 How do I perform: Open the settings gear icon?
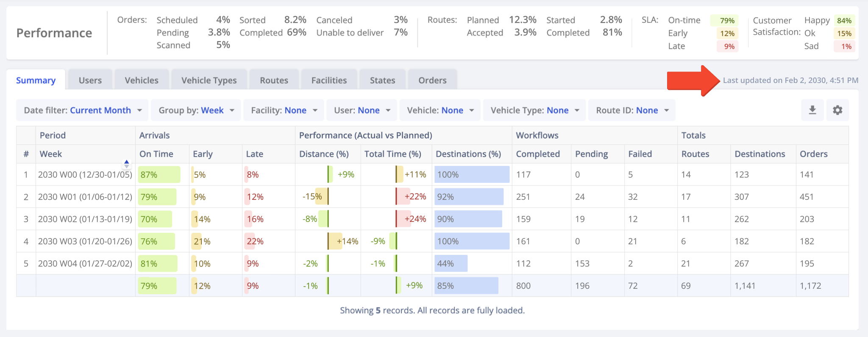coord(837,110)
